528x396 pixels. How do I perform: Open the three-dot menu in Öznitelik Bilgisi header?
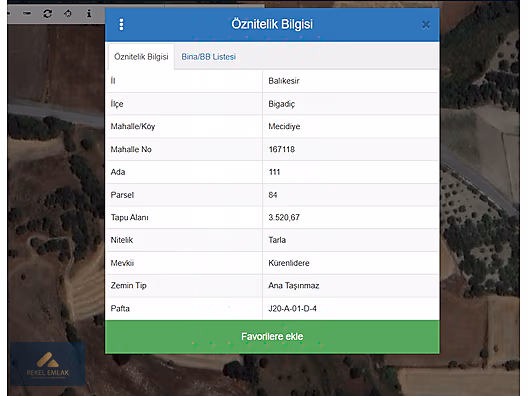point(121,24)
